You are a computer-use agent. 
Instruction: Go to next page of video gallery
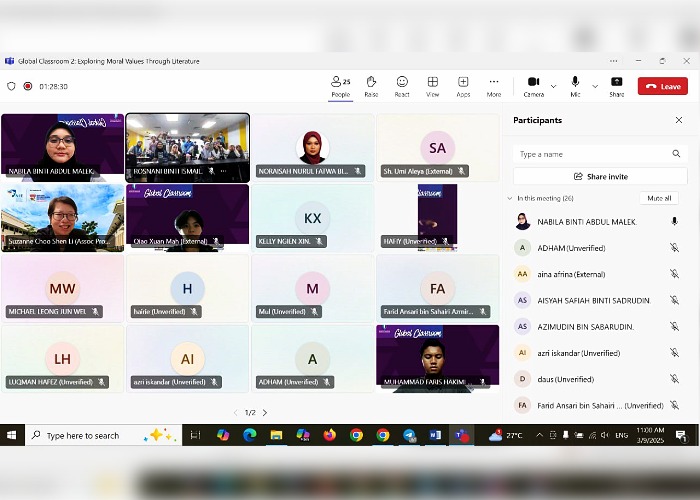point(265,412)
